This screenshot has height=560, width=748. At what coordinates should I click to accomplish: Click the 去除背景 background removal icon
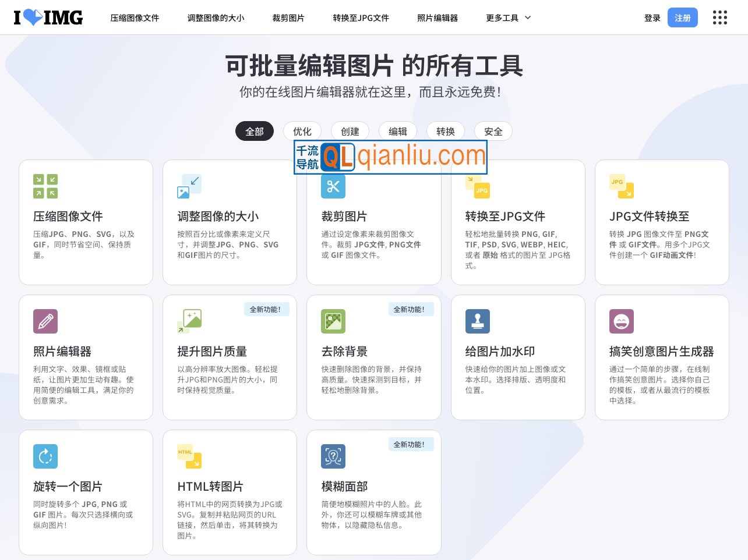(333, 321)
